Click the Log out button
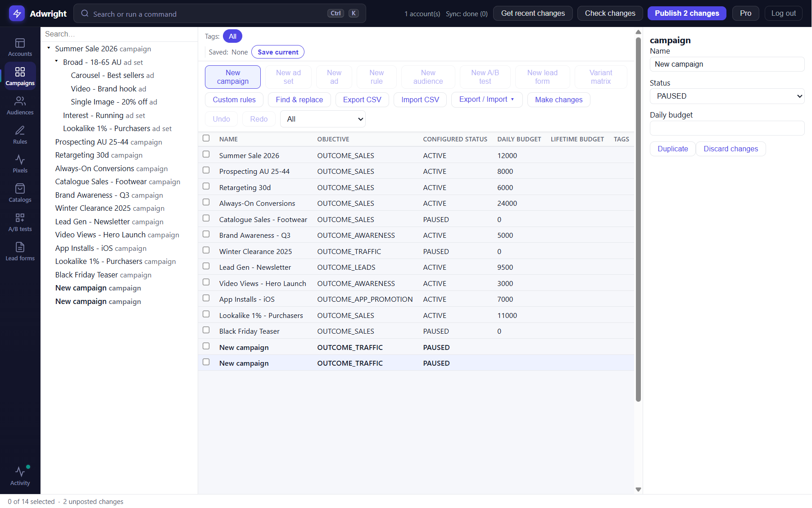The width and height of the screenshot is (812, 508). coord(783,14)
